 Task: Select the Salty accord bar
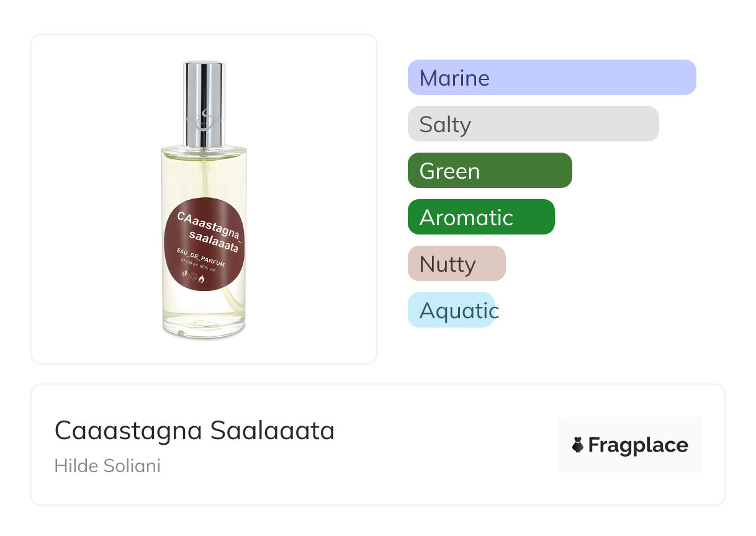click(x=533, y=124)
